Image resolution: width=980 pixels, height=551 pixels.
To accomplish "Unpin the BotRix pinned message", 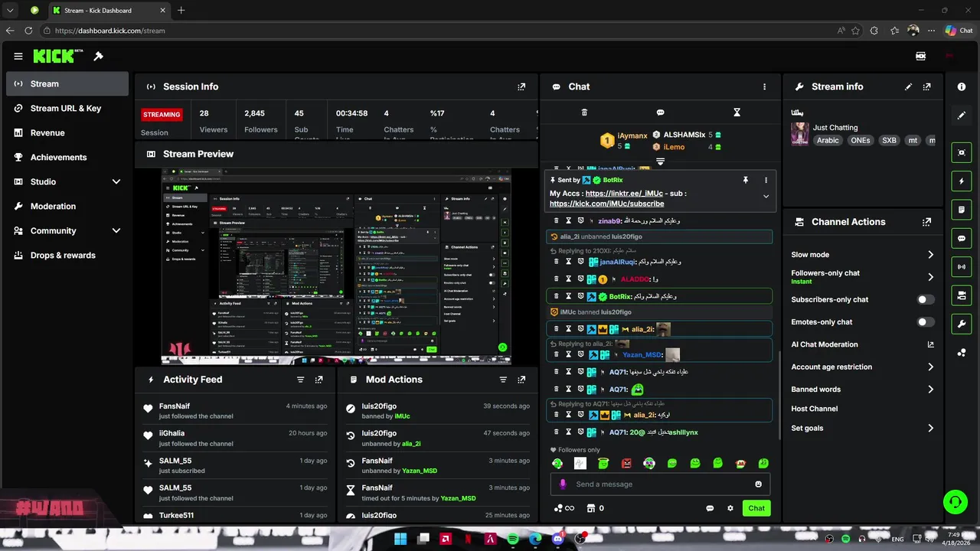I will click(x=745, y=180).
